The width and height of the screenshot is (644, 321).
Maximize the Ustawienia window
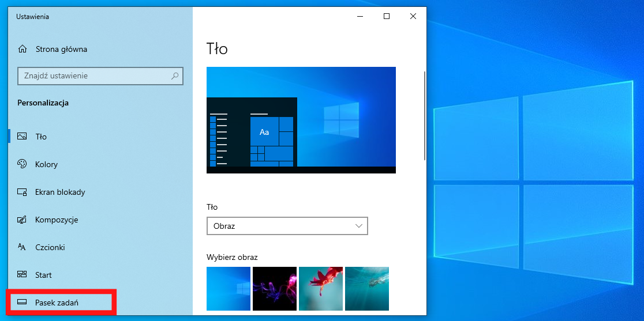coord(387,16)
